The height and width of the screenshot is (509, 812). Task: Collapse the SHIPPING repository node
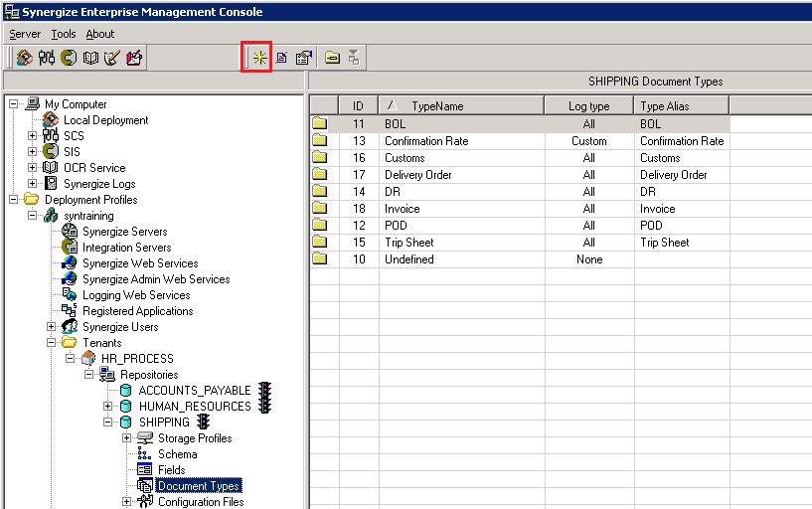[107, 422]
